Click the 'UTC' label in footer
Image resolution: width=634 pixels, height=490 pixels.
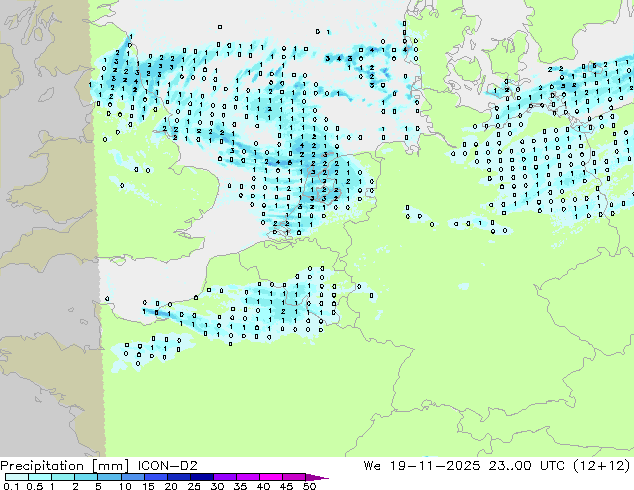pos(552,465)
